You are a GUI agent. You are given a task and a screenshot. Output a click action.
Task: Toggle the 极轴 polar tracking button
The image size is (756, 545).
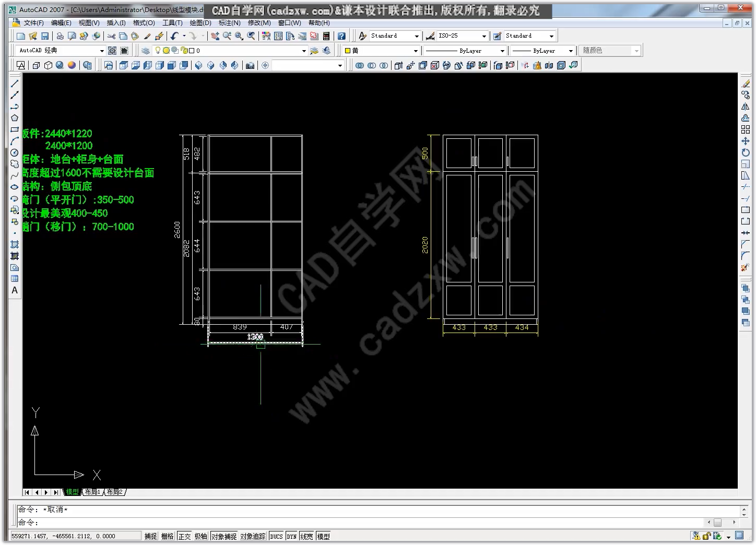(201, 536)
